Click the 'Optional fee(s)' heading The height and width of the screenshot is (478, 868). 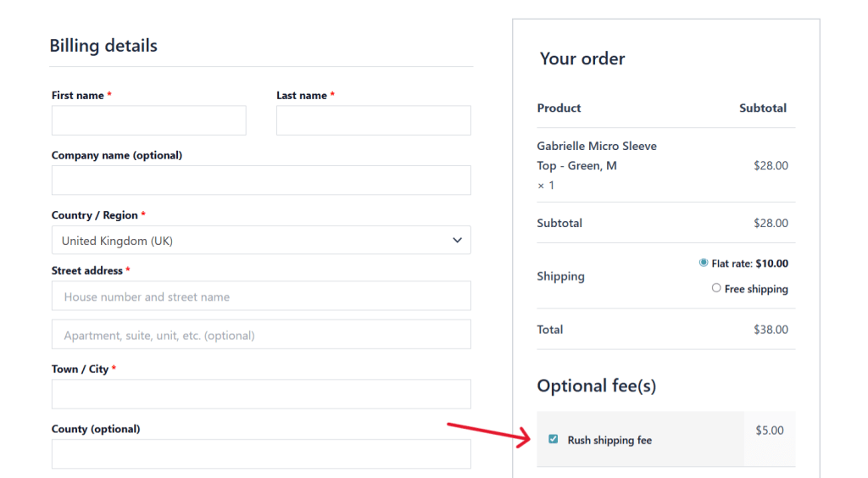[596, 386]
